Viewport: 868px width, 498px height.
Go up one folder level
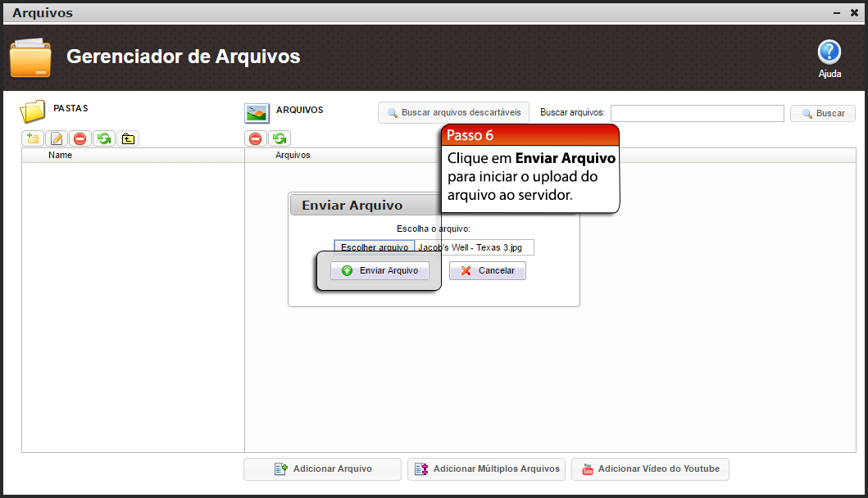click(128, 138)
